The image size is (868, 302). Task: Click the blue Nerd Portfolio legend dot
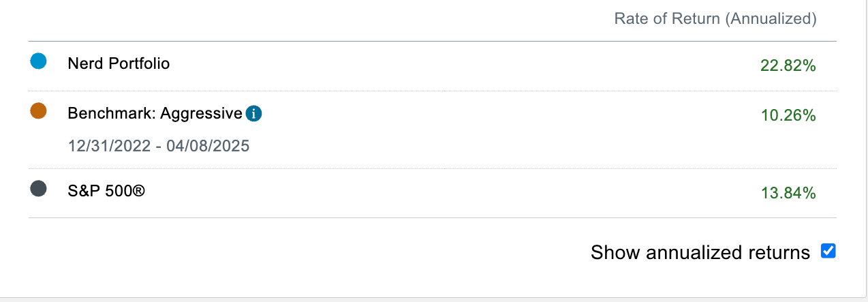[39, 61]
